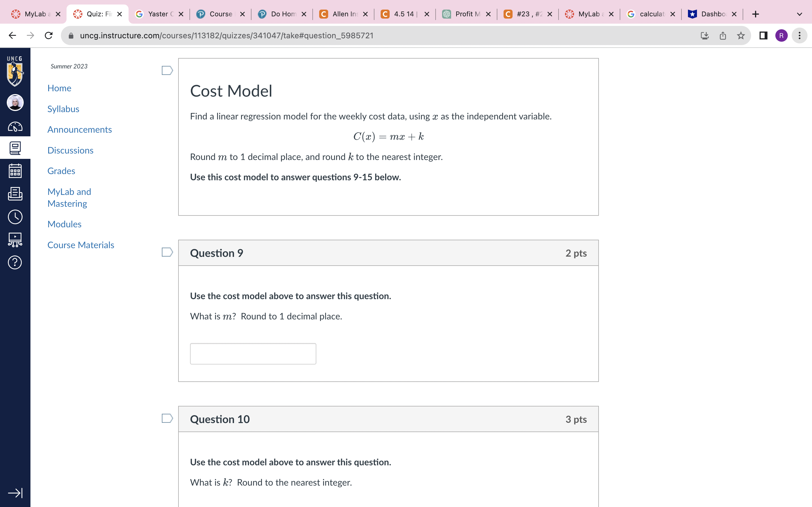The image size is (812, 507).
Task: Open the Modules link
Action: point(64,224)
